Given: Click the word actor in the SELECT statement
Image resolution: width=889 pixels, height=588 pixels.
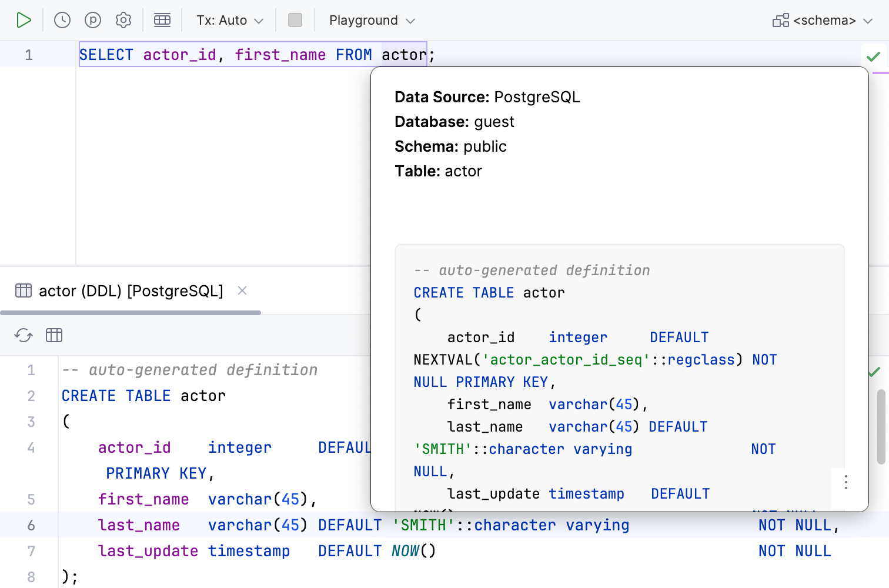Looking at the screenshot, I should 404,54.
